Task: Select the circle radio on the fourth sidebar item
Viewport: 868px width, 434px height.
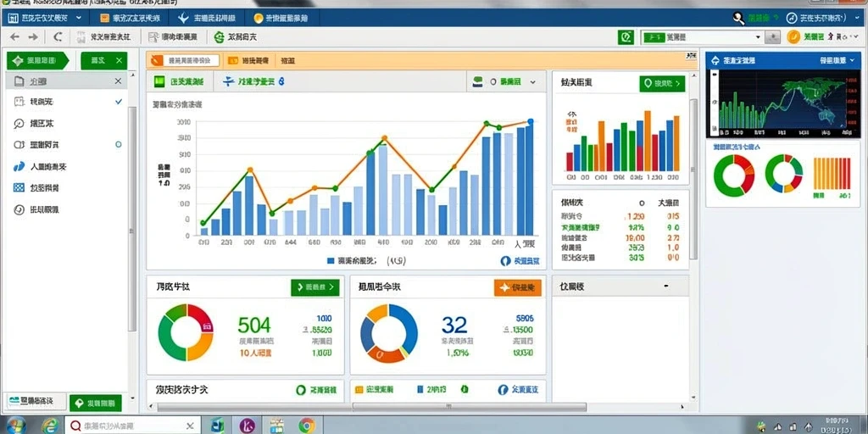Action: [x=118, y=144]
